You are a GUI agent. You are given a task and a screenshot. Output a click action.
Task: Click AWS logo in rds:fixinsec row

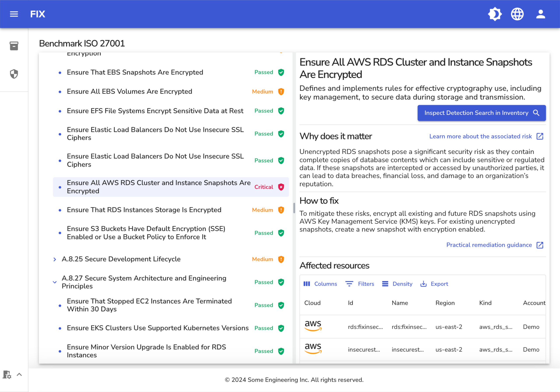[313, 326]
